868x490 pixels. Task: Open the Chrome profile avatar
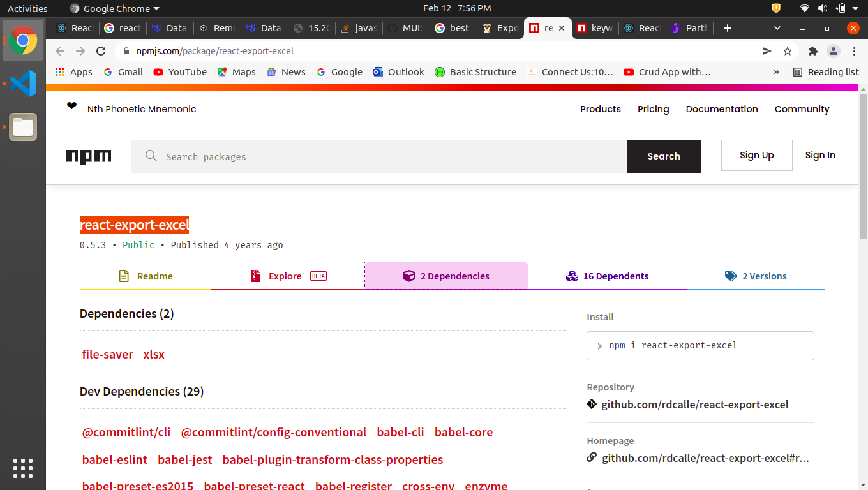[834, 51]
